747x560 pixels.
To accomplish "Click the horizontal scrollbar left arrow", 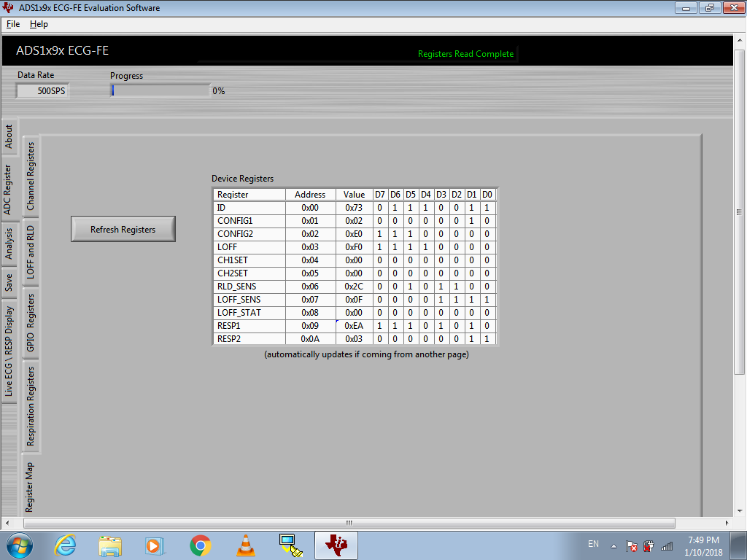I will coord(7,523).
